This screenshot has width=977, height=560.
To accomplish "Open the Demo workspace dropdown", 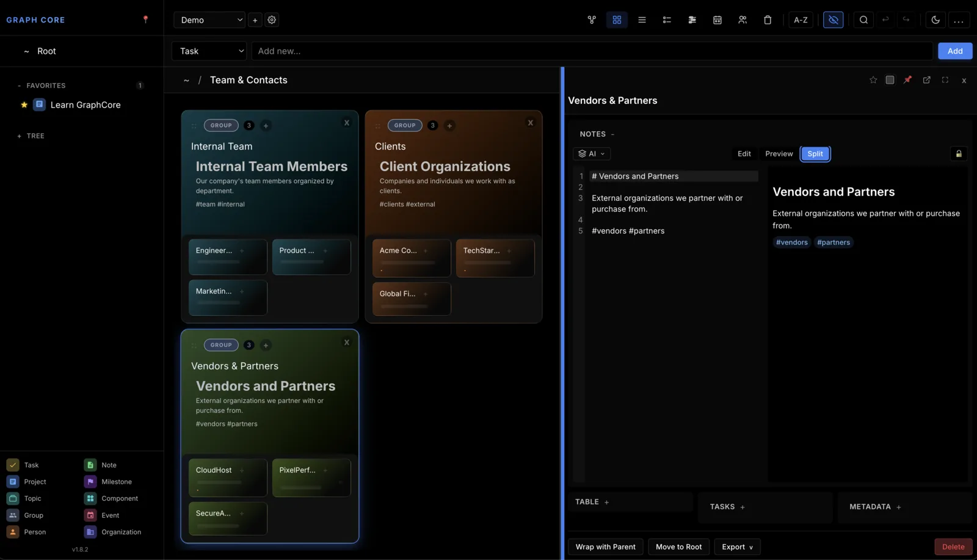I will 209,20.
